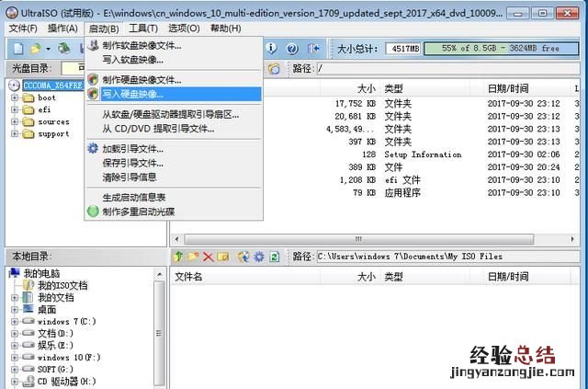Screen dimensions: 588x389
Task: Click the folder icon left of the disc path field
Action: (x=274, y=69)
